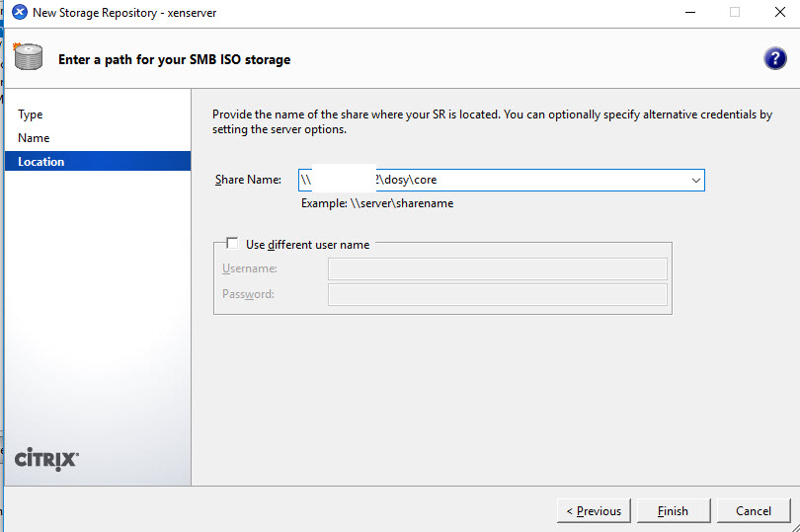Expand the Share Name dropdown arrow

click(x=695, y=181)
